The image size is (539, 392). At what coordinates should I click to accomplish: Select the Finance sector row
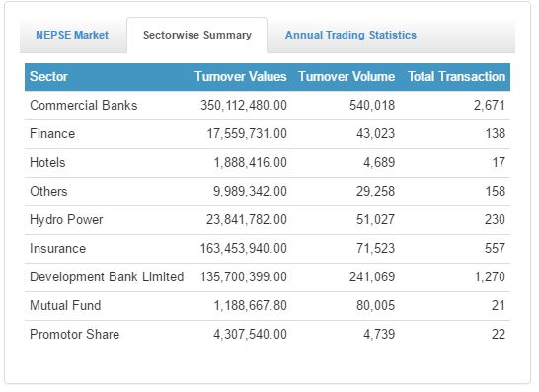pyautogui.click(x=268, y=134)
